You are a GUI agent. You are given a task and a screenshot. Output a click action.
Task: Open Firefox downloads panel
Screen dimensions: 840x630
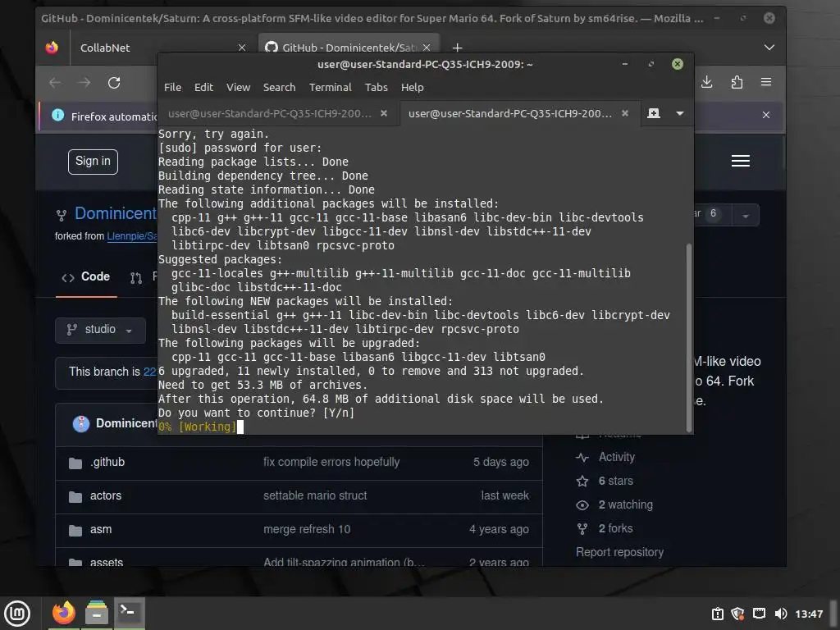[706, 82]
